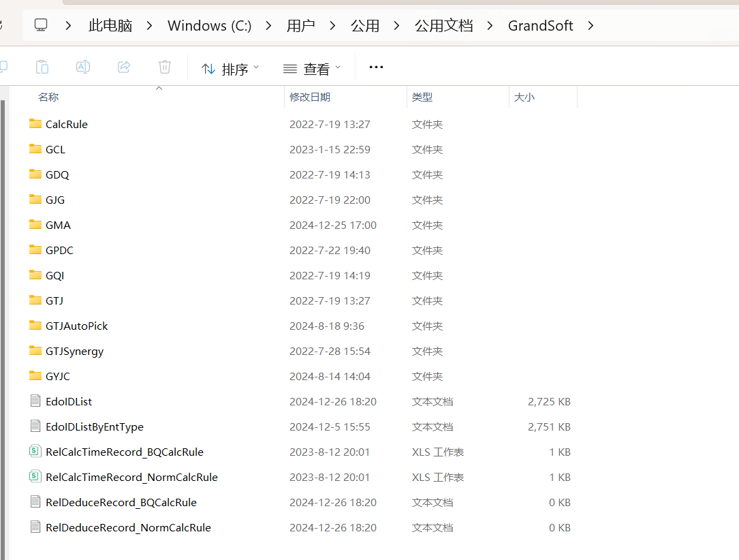Select the RelDeduceRecord_NormCalcRule file name
Viewport: 739px width, 560px height.
pyautogui.click(x=128, y=527)
